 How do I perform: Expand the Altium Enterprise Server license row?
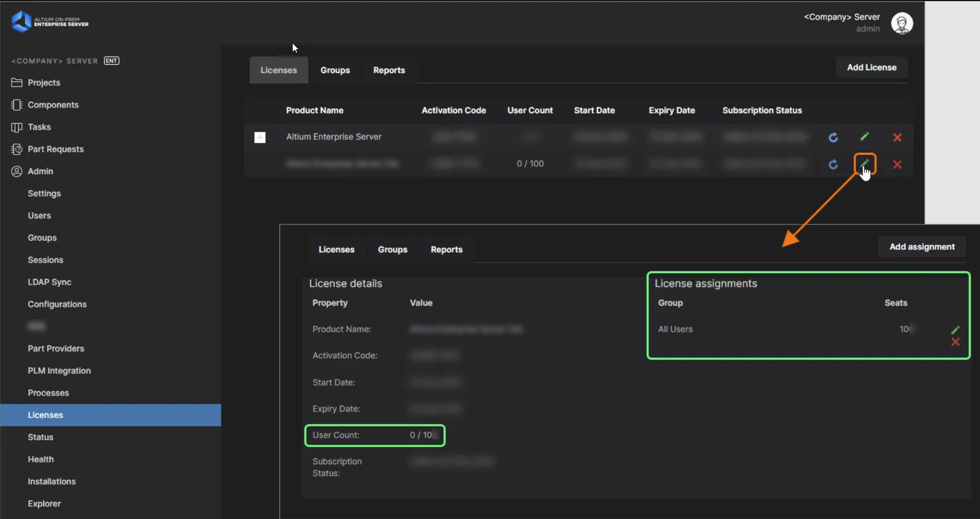260,137
